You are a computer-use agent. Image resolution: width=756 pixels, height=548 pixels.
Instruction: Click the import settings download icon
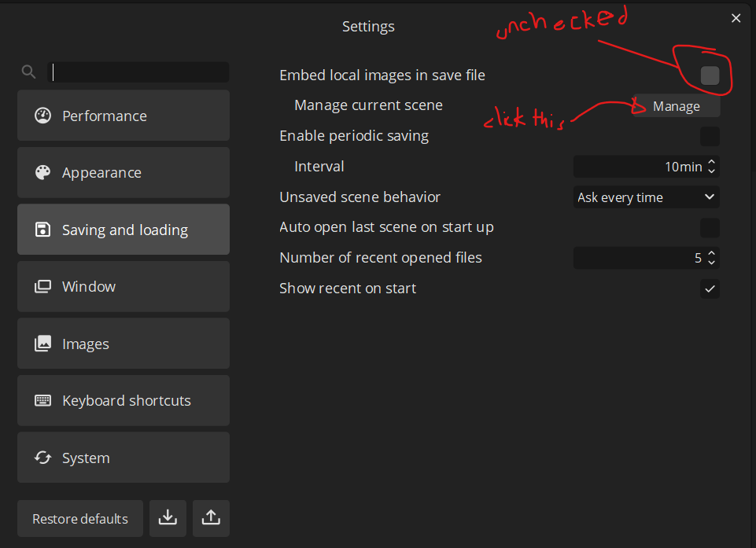point(167,518)
